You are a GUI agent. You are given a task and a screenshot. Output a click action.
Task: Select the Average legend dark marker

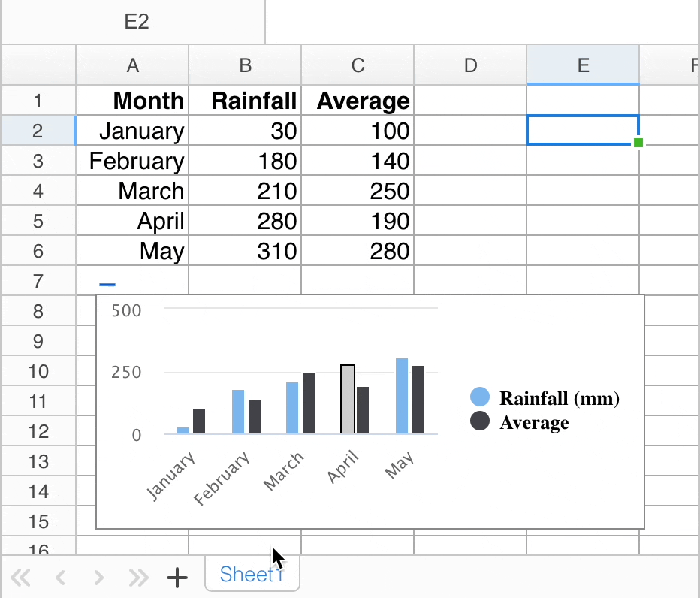pos(480,421)
